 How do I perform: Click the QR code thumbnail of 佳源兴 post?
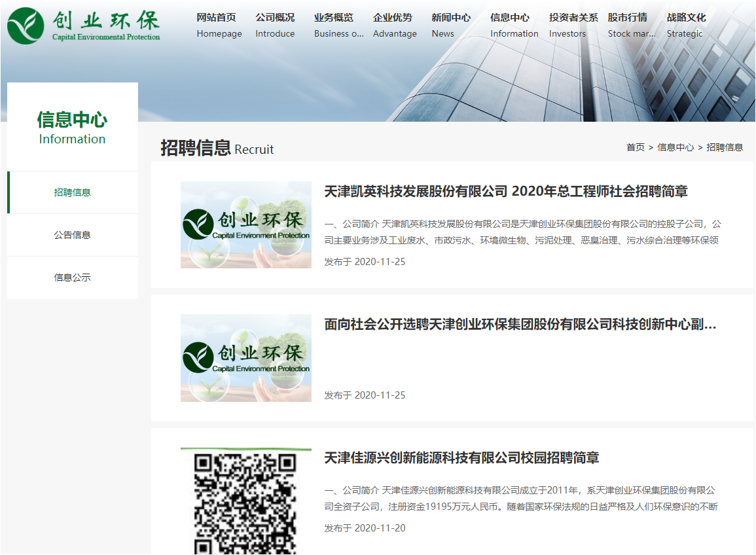(x=246, y=501)
